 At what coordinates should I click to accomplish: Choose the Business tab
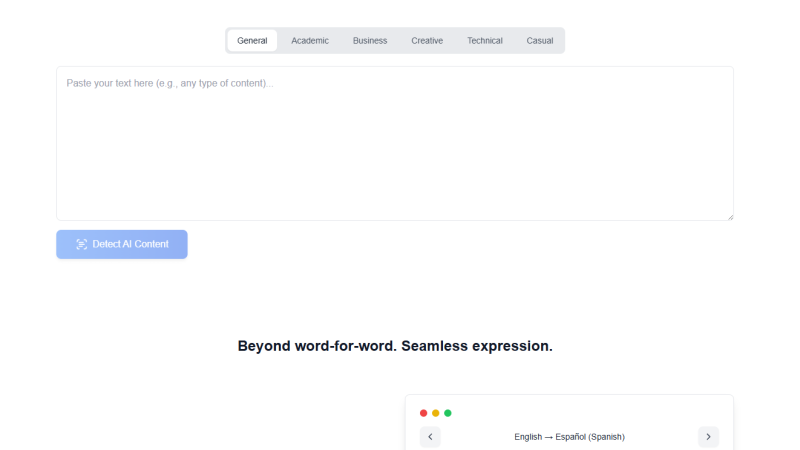[x=370, y=41]
